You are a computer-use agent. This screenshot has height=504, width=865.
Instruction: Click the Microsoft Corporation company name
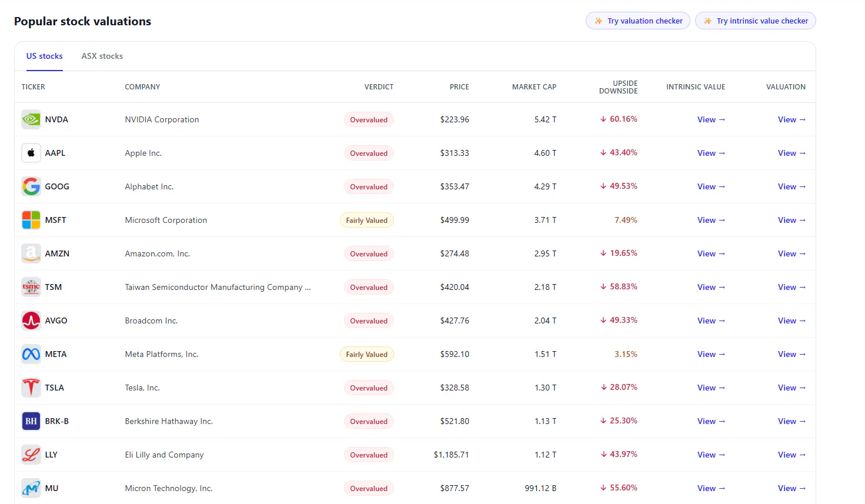point(166,220)
